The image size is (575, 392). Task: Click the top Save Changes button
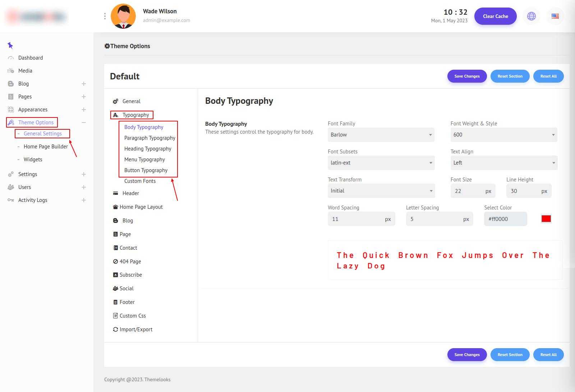[467, 76]
